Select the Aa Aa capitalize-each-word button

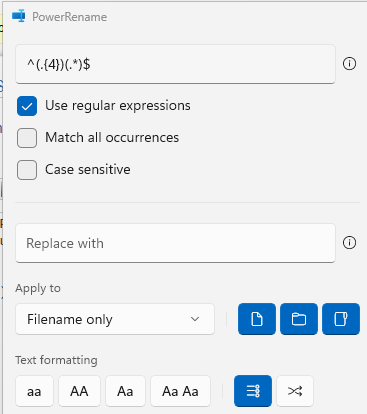(180, 391)
